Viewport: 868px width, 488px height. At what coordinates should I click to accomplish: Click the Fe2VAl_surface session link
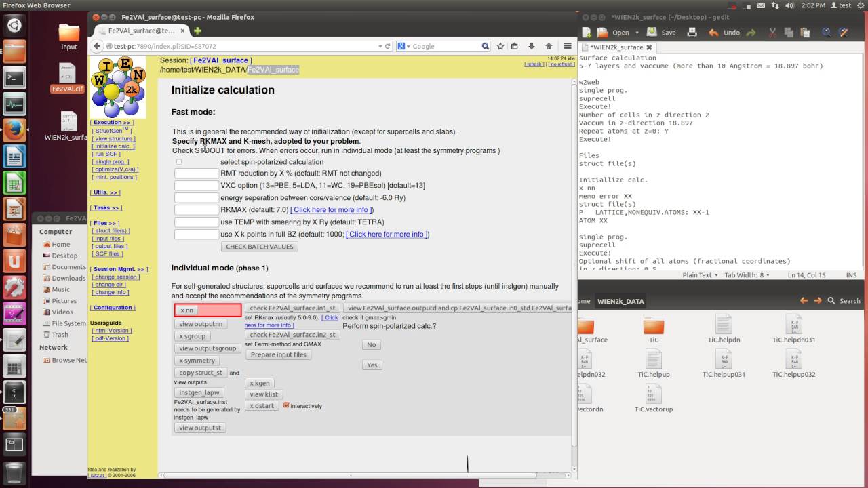point(221,60)
